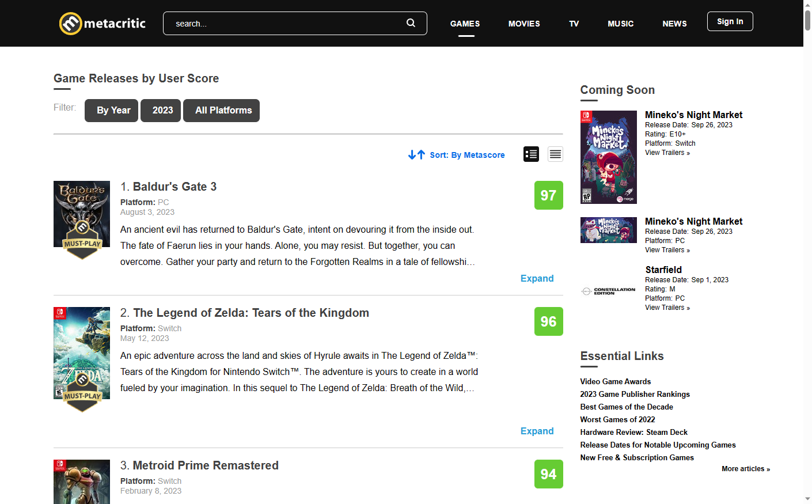Open Mineko's Night Market Switch title
This screenshot has height=504, width=812.
pyautogui.click(x=693, y=115)
